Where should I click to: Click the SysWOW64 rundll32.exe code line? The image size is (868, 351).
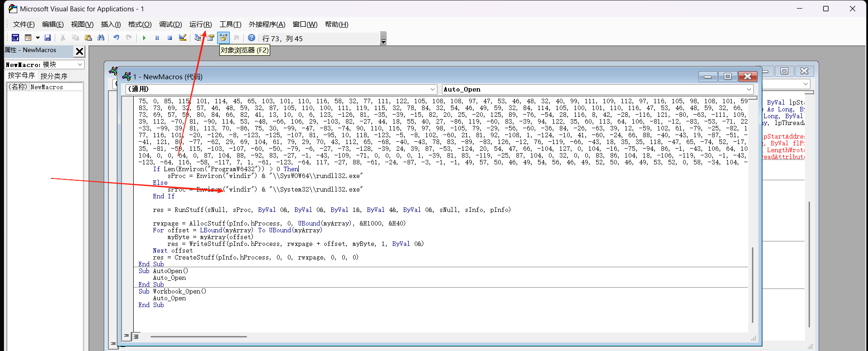(265, 176)
